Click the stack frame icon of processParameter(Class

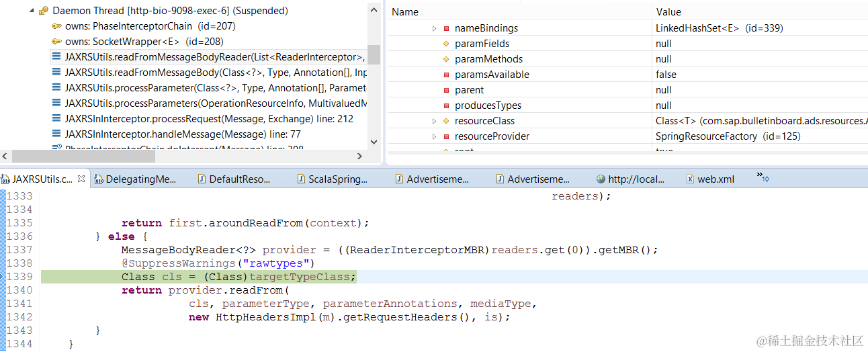tap(57, 88)
